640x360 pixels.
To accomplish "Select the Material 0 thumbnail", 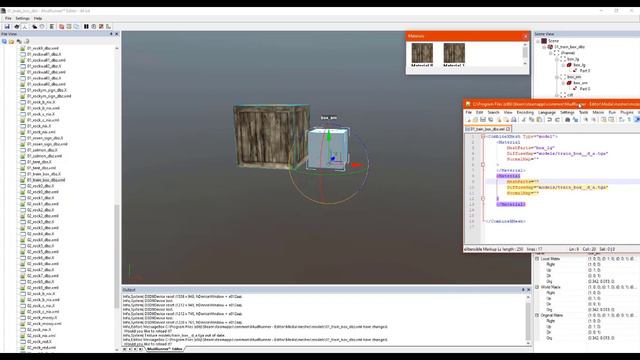I will coord(422,53).
